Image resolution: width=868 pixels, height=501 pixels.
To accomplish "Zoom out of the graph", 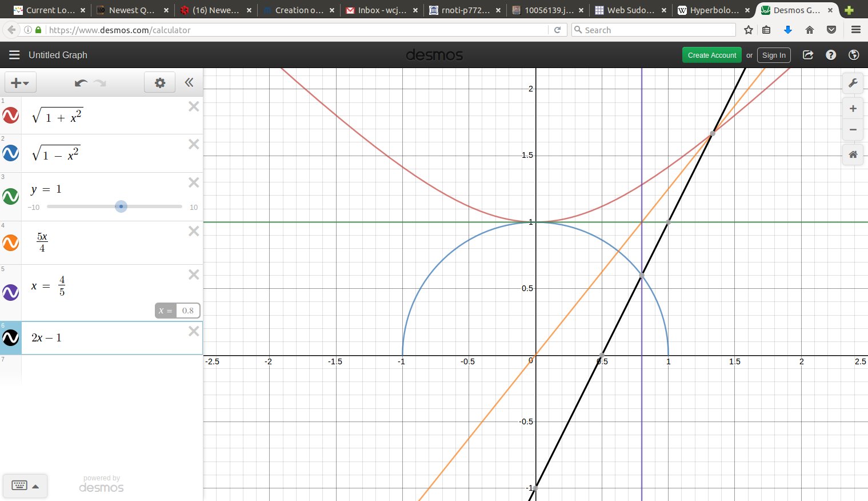I will coord(853,130).
